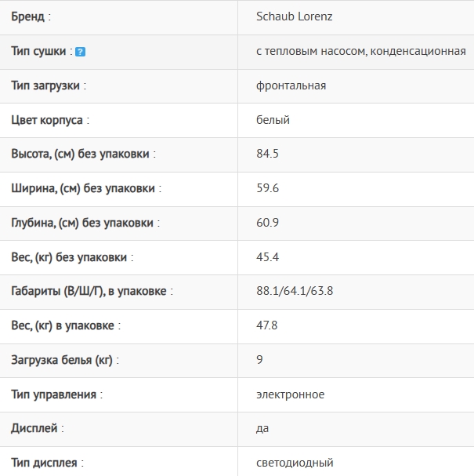Click the packed dimensions value 88.1/64.1/63.8
Image resolution: width=474 pixels, height=476 pixels.
coord(295,291)
